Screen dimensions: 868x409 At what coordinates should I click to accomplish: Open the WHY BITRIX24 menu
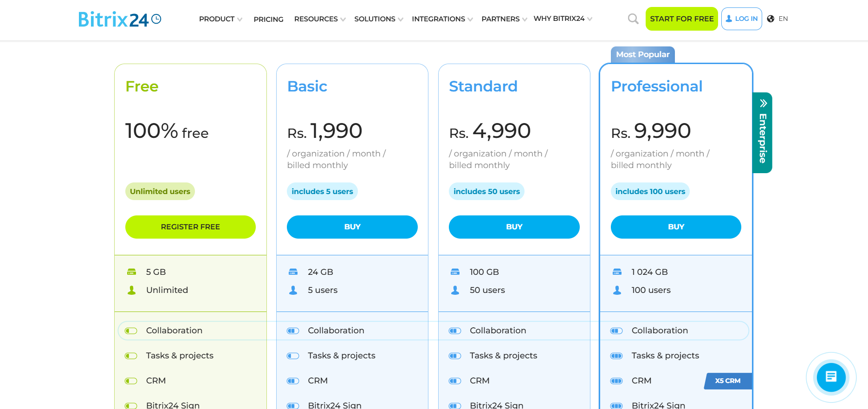(563, 19)
